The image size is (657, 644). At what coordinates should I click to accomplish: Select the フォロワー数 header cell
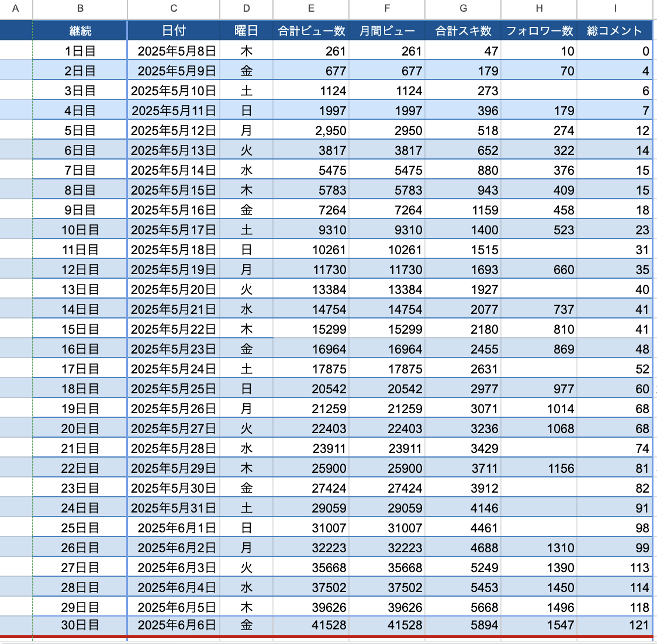pos(539,31)
